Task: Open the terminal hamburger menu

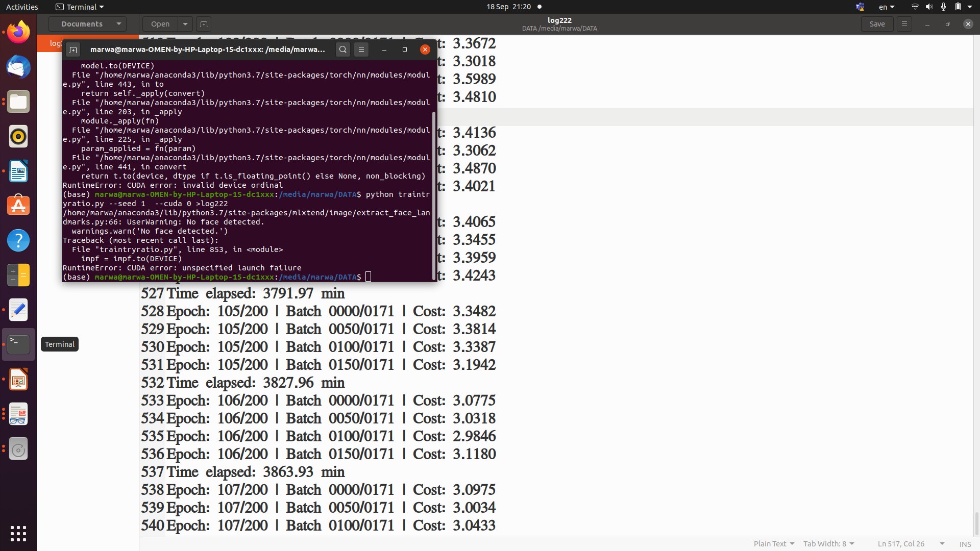Action: pyautogui.click(x=361, y=49)
